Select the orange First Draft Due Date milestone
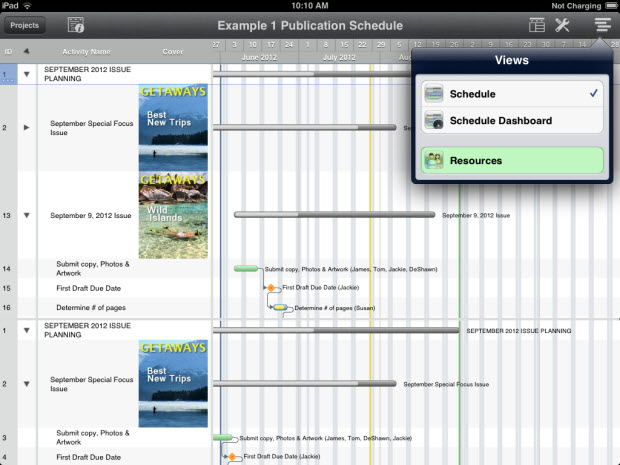 pos(270,288)
